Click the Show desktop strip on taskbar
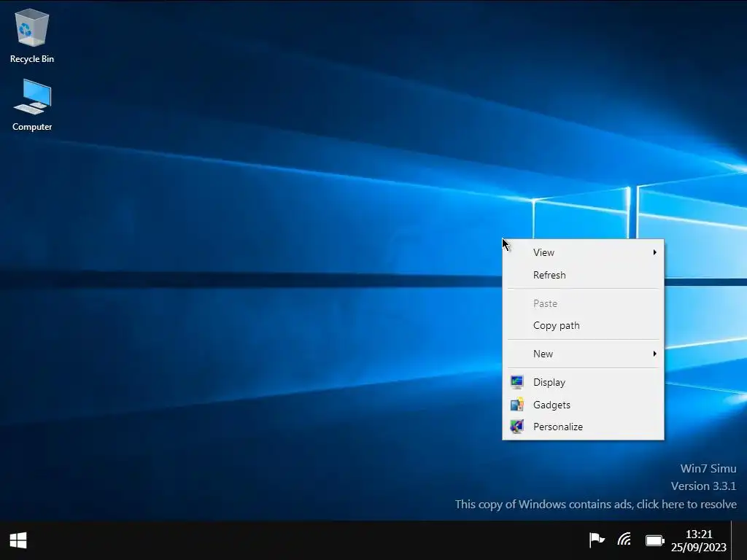Screen dimensions: 747x560 739,540
